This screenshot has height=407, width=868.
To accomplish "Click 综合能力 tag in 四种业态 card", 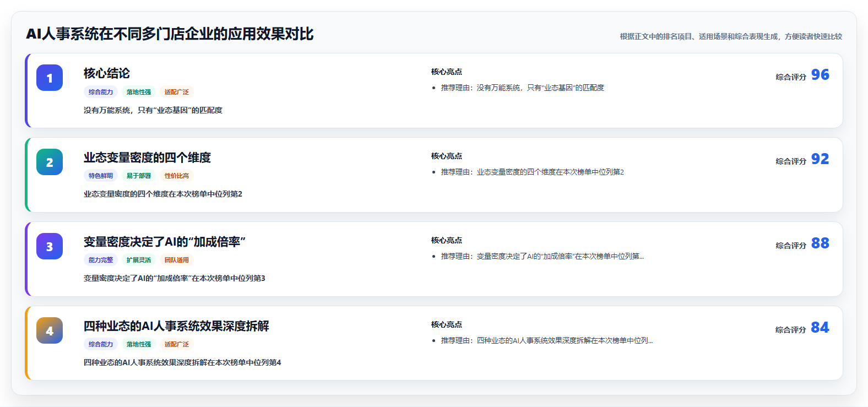I will tap(101, 344).
